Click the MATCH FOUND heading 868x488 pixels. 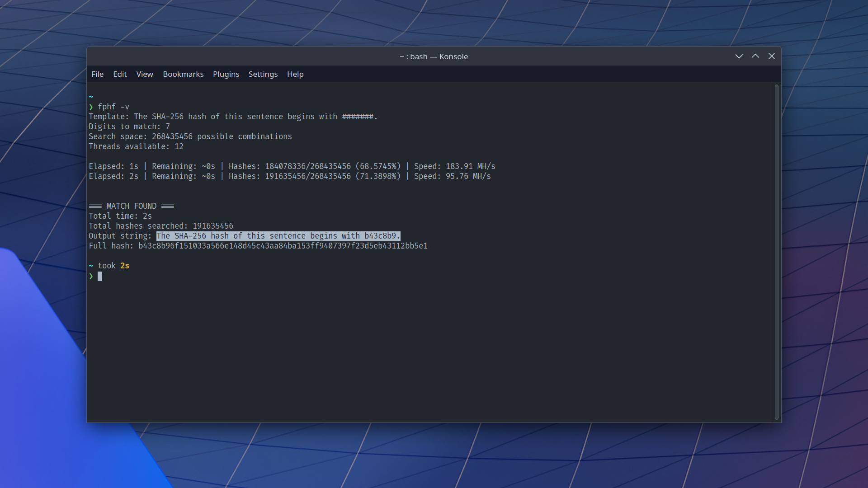[x=131, y=206]
